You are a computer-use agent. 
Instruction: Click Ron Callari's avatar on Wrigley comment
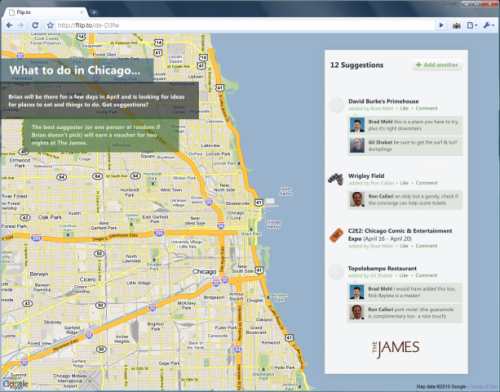(x=357, y=200)
